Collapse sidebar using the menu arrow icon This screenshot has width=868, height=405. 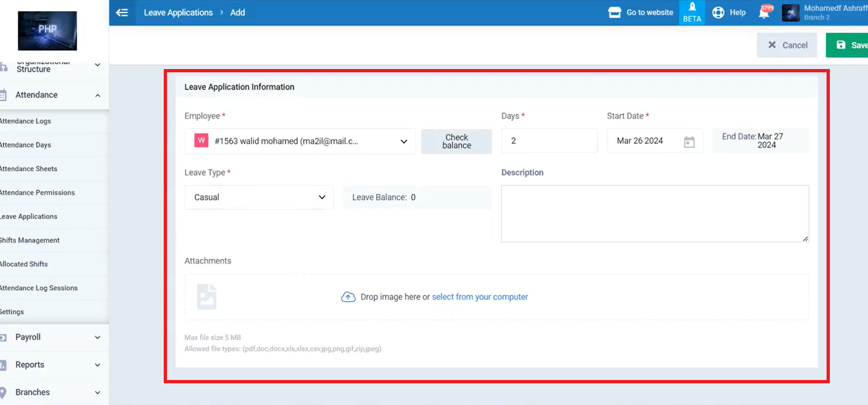(x=122, y=12)
